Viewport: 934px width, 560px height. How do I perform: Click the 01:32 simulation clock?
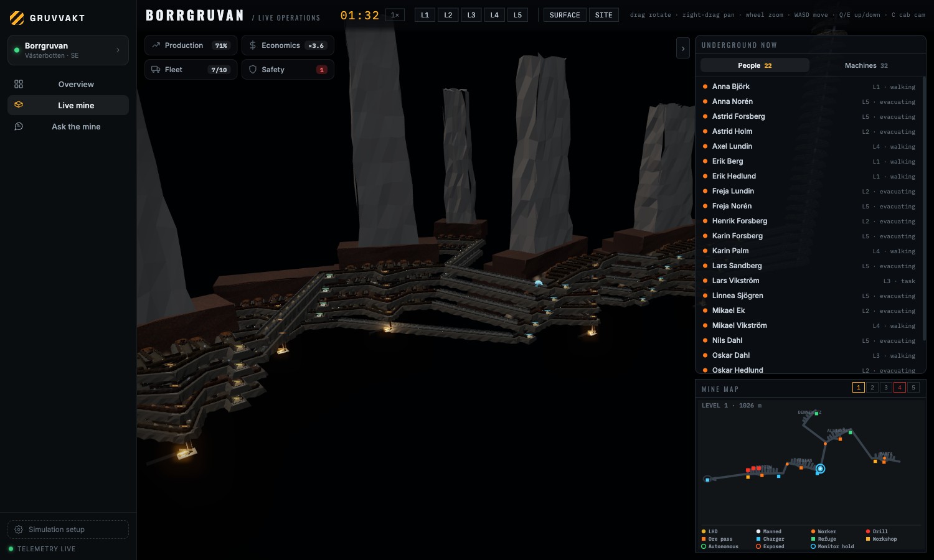[360, 16]
